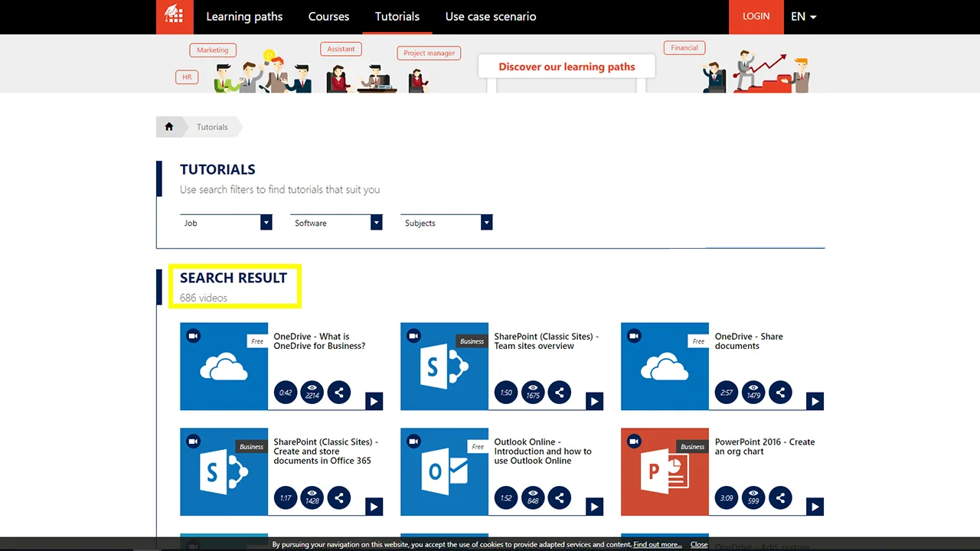Open the Courses menu item

pos(328,17)
